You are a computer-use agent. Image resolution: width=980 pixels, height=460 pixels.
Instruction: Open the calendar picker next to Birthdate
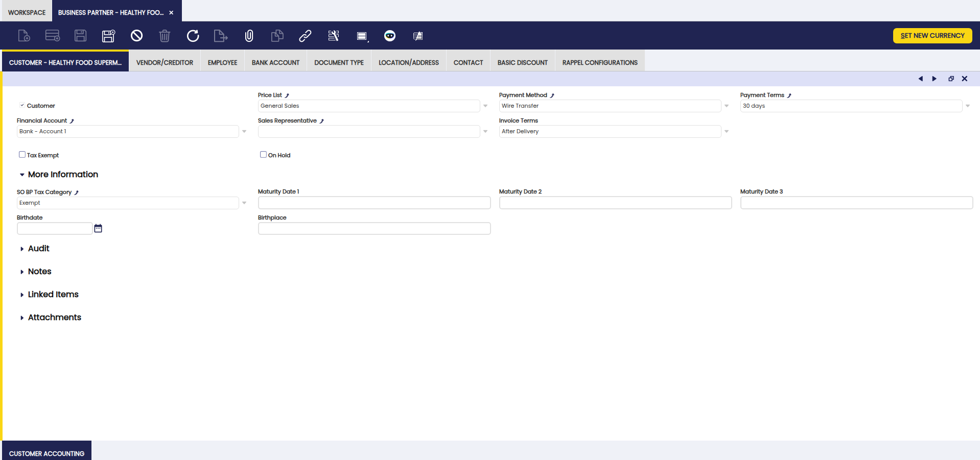click(98, 228)
